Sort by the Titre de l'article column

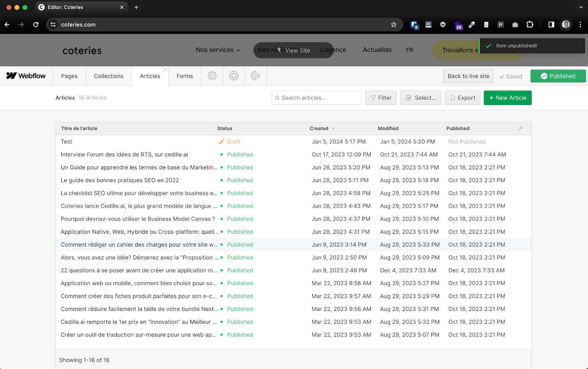coord(79,129)
